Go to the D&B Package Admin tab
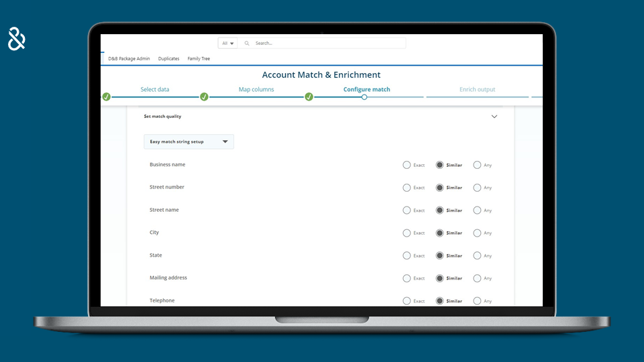Viewport: 644px width, 362px height. click(x=129, y=59)
